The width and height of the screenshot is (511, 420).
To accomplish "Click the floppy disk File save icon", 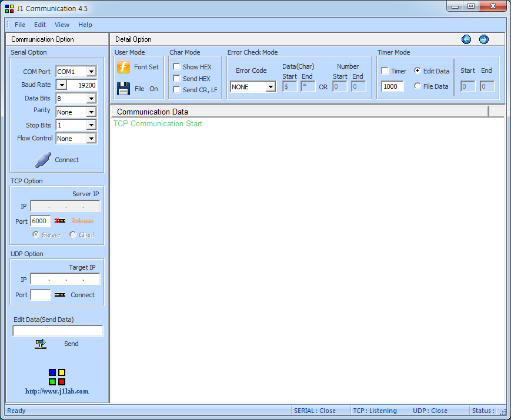I will (123, 89).
